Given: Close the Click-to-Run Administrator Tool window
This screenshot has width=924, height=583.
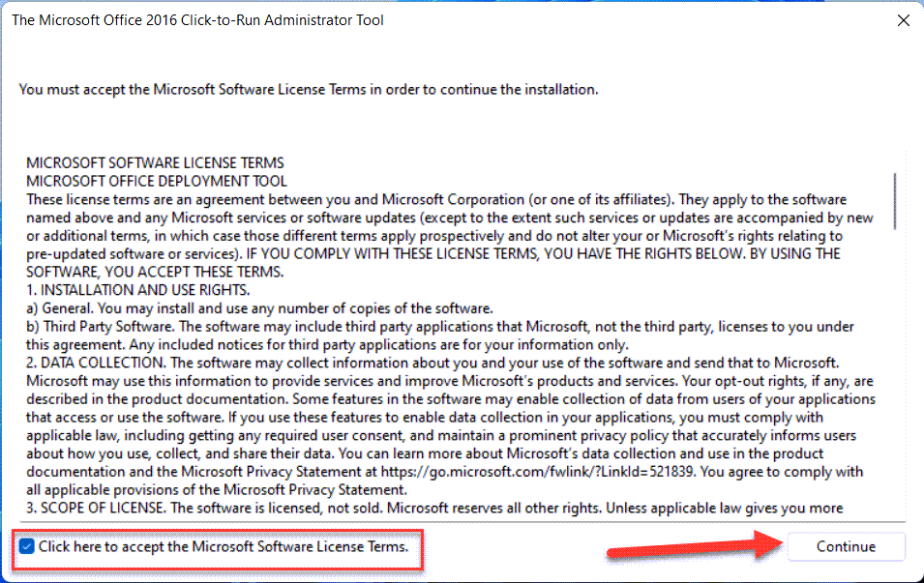Looking at the screenshot, I should tap(903, 20).
